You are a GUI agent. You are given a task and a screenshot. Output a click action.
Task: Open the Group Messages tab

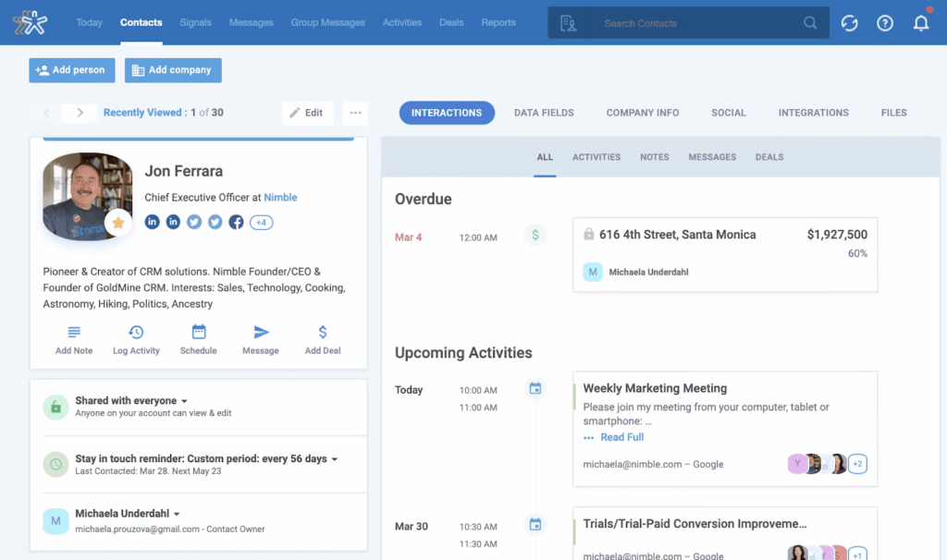coord(328,22)
